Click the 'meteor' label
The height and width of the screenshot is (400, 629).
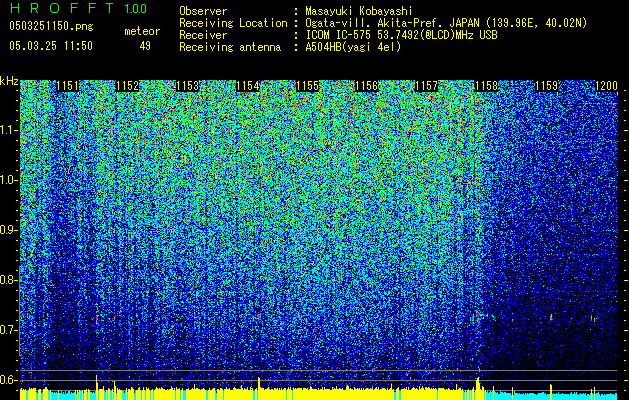tap(142, 31)
